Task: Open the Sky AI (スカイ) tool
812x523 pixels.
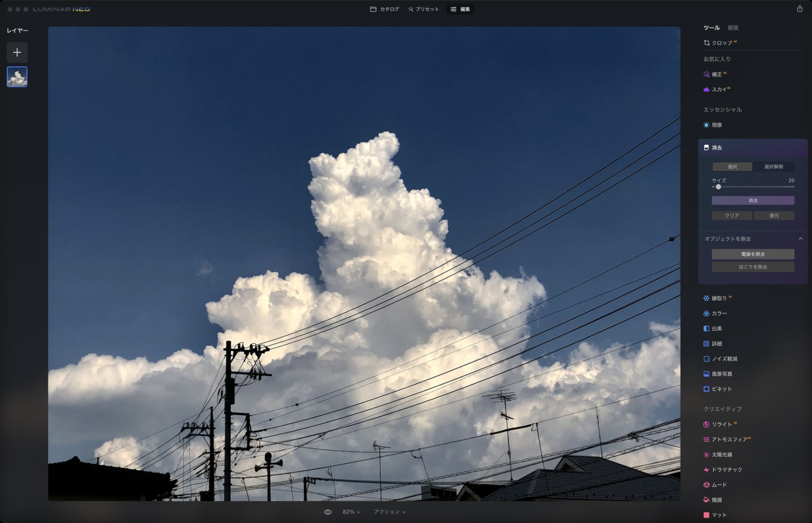Action: 718,90
